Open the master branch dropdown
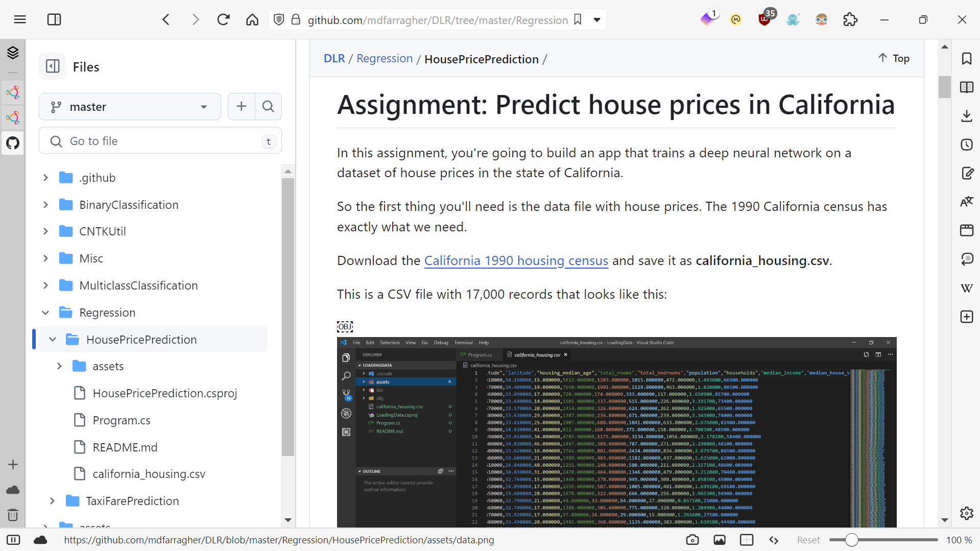 point(130,107)
